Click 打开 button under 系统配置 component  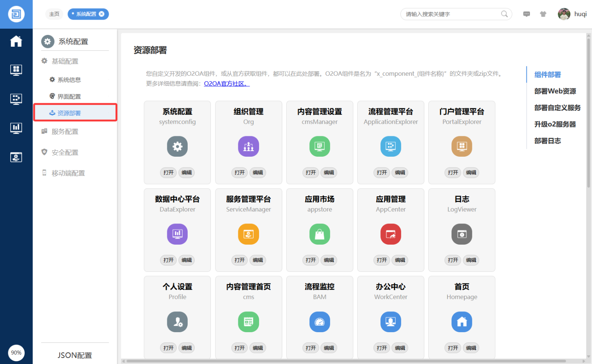point(168,172)
